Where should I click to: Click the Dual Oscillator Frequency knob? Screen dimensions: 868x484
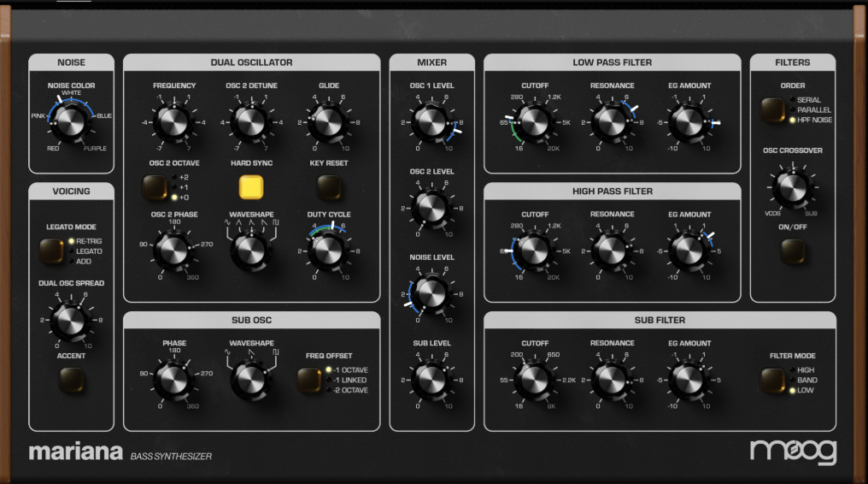(x=173, y=122)
